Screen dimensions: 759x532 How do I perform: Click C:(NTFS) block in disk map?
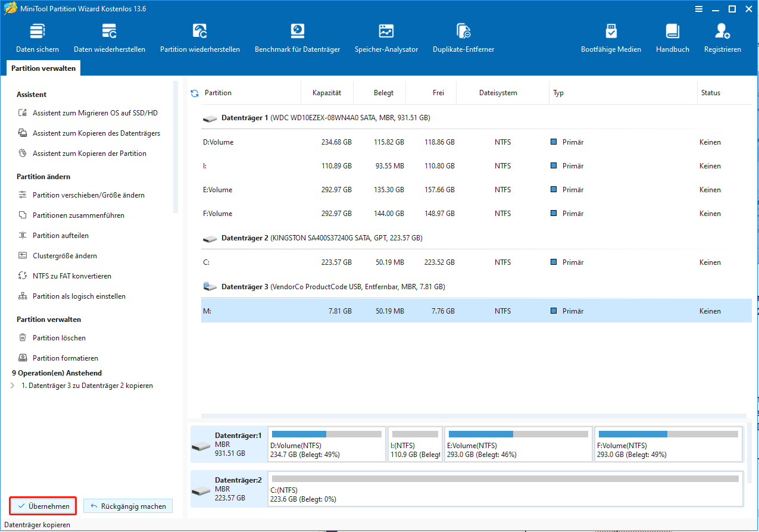pos(505,489)
